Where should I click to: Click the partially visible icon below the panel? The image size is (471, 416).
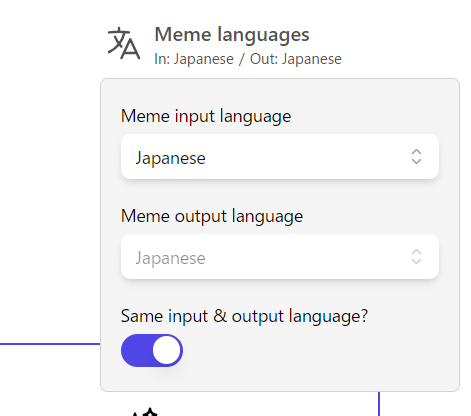click(145, 412)
